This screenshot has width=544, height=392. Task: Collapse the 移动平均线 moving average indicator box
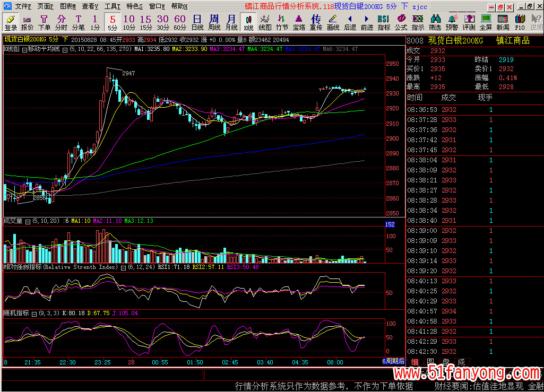click(x=24, y=50)
